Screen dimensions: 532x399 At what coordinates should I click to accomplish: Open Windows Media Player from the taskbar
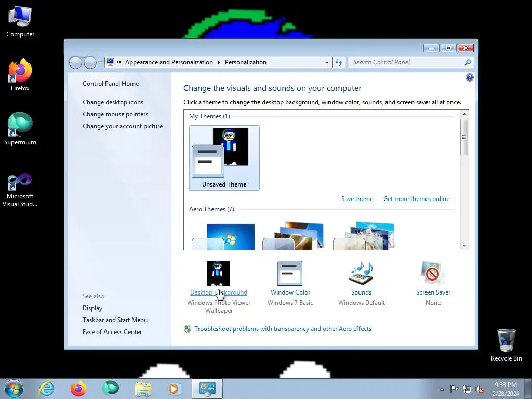[175, 389]
